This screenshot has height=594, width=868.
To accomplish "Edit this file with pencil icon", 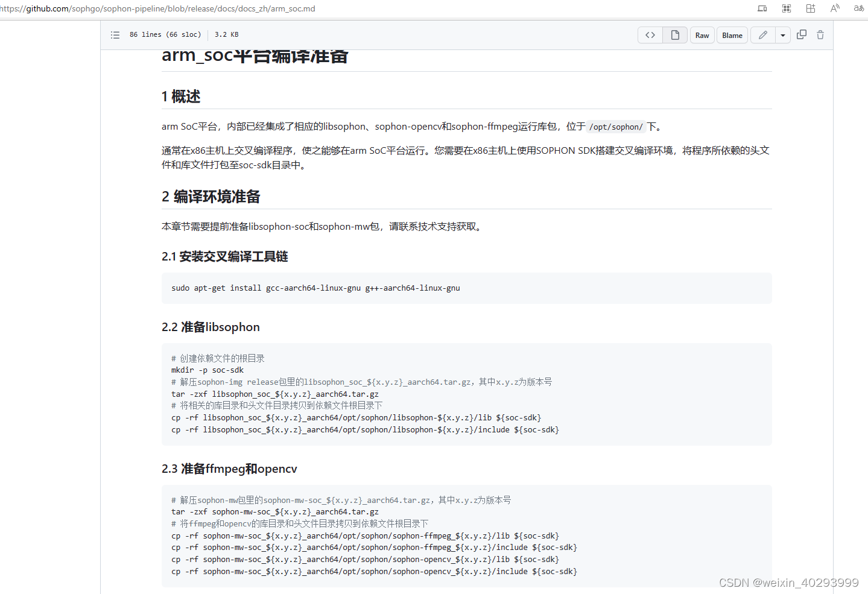I will 763,35.
